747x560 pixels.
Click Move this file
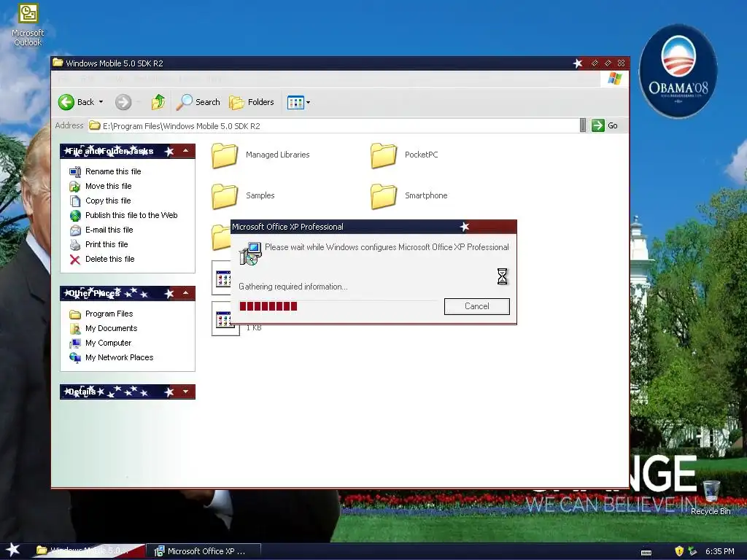109,186
